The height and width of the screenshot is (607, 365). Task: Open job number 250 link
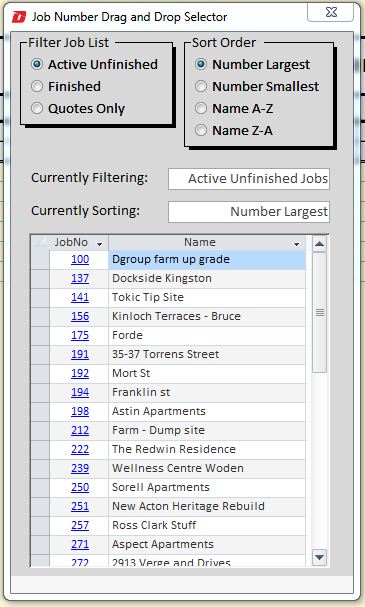(x=80, y=487)
